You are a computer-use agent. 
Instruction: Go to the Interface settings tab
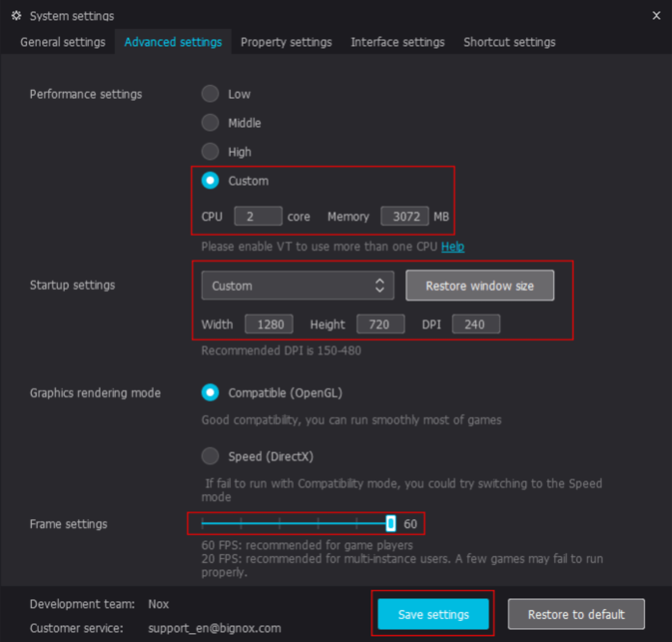(x=397, y=42)
